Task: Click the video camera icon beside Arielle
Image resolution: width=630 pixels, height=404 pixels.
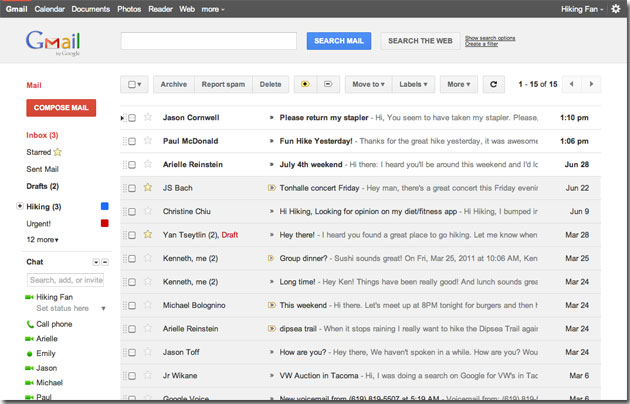Action: [29, 339]
